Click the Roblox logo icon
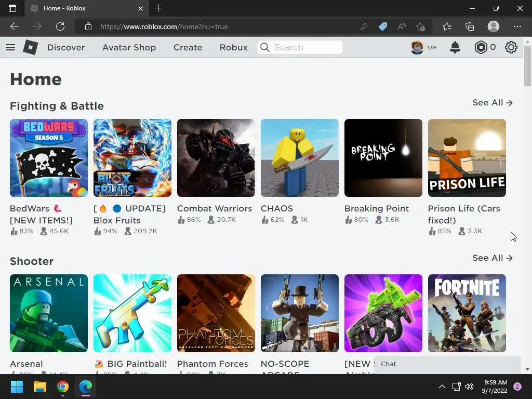Image resolution: width=532 pixels, height=399 pixels. 31,47
